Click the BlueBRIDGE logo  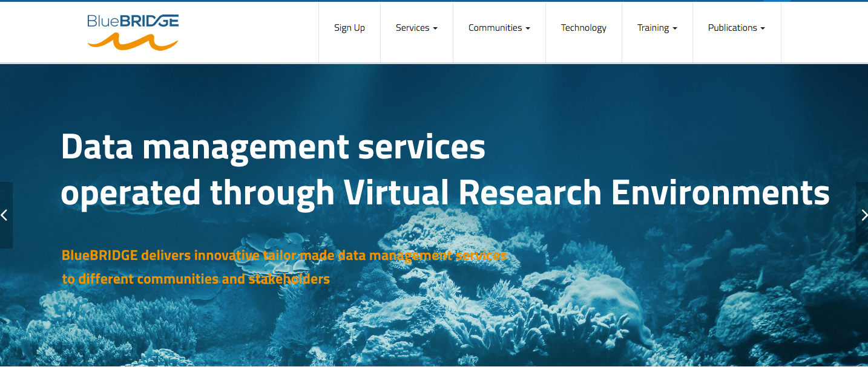point(133,32)
